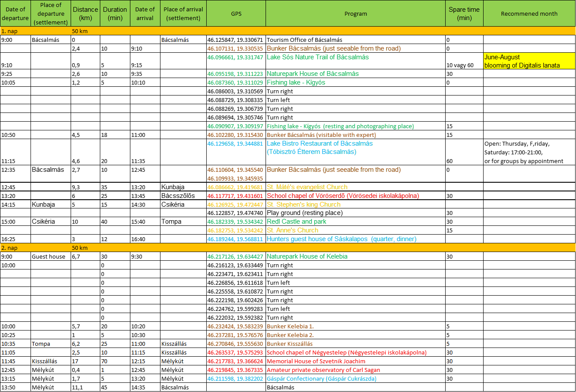Click the Recommened month header cell
This screenshot has width=576, height=392.
529,14
